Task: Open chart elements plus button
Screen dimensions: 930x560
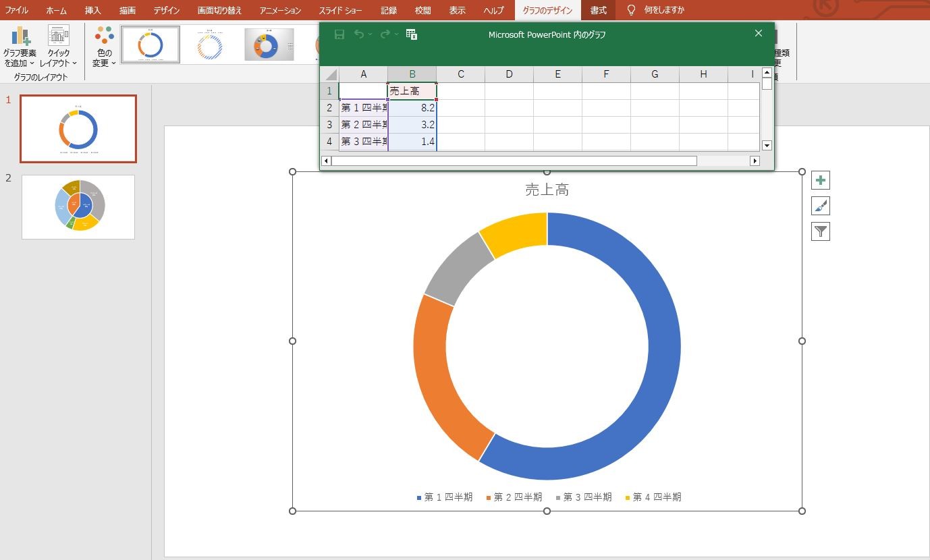Action: coord(821,180)
